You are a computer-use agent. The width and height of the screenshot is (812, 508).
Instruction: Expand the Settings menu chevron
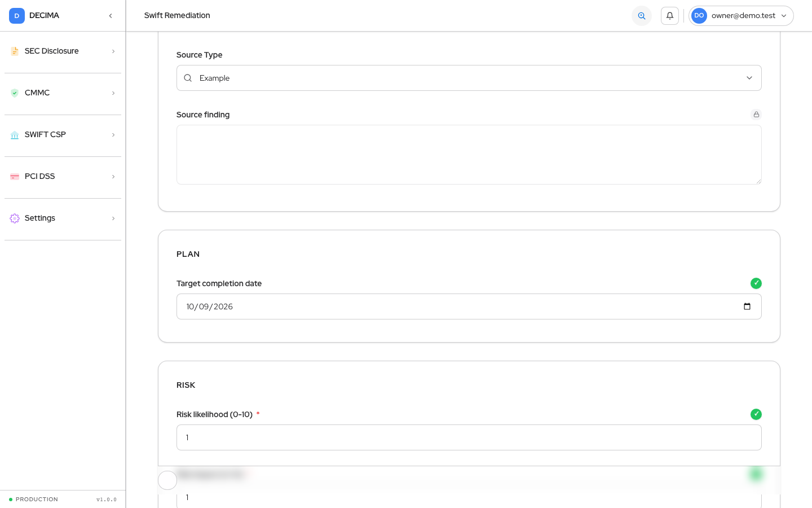tap(113, 218)
